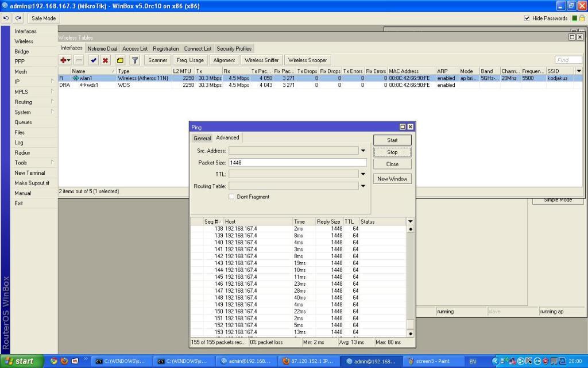Click the yellow Comment note icon
The height and width of the screenshot is (368, 588).
pos(120,60)
